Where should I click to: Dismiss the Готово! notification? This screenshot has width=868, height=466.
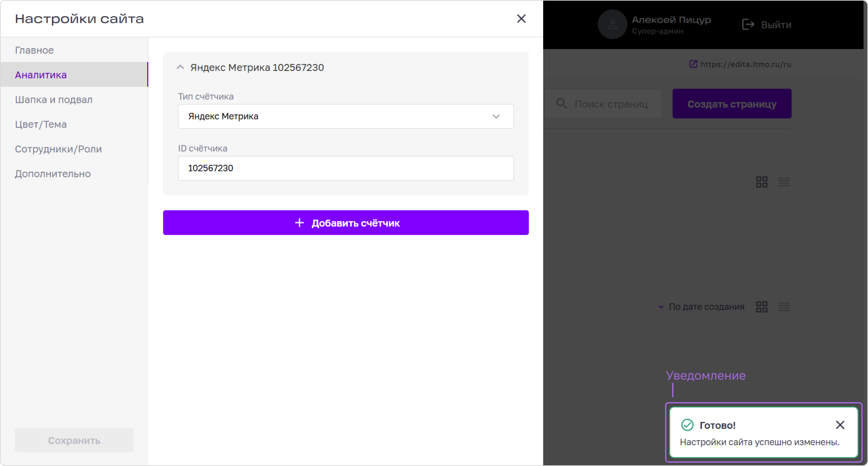tap(840, 424)
